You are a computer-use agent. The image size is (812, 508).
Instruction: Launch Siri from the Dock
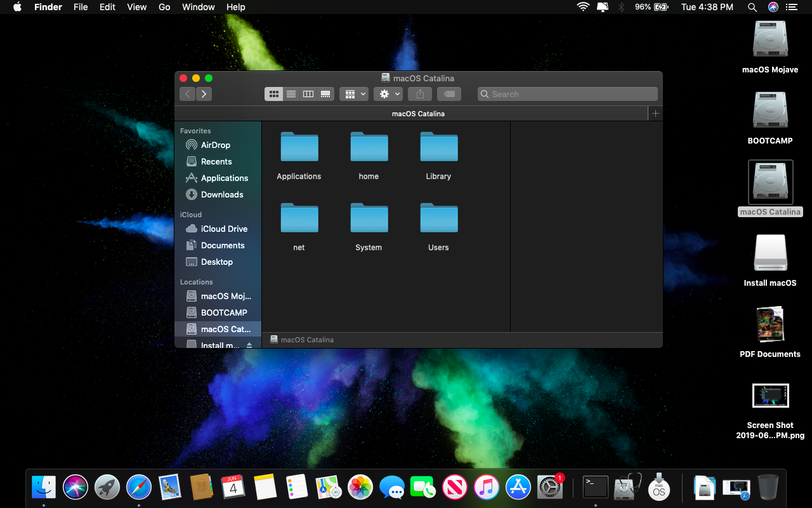point(75,487)
